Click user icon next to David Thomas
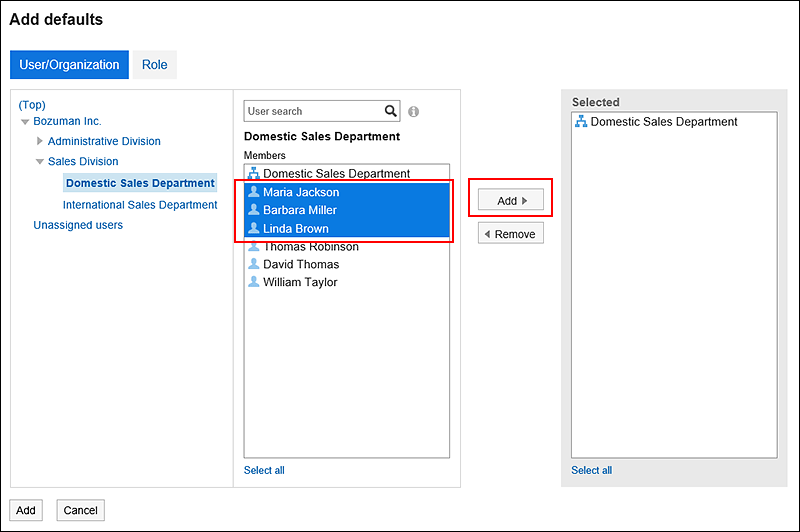Image resolution: width=800 pixels, height=532 pixels. coord(254,264)
